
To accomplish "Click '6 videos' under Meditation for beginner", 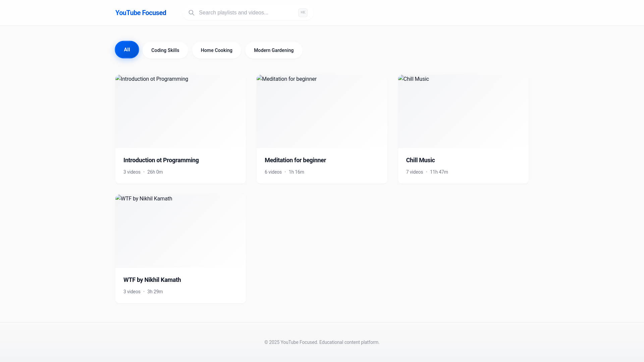I will 273,172.
